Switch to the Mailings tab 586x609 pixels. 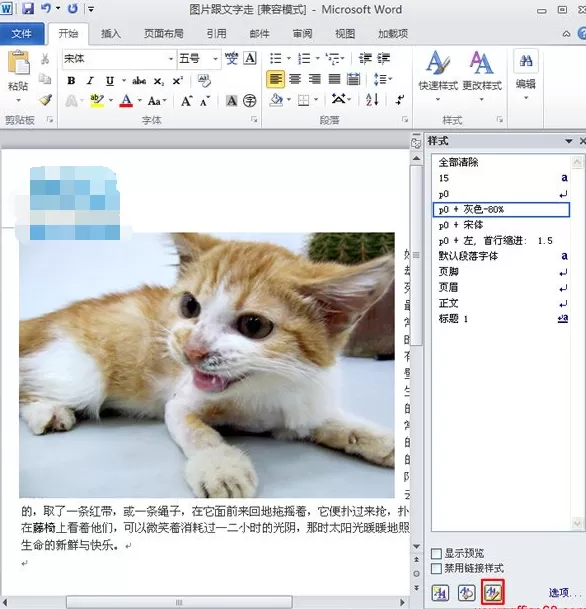tap(259, 34)
